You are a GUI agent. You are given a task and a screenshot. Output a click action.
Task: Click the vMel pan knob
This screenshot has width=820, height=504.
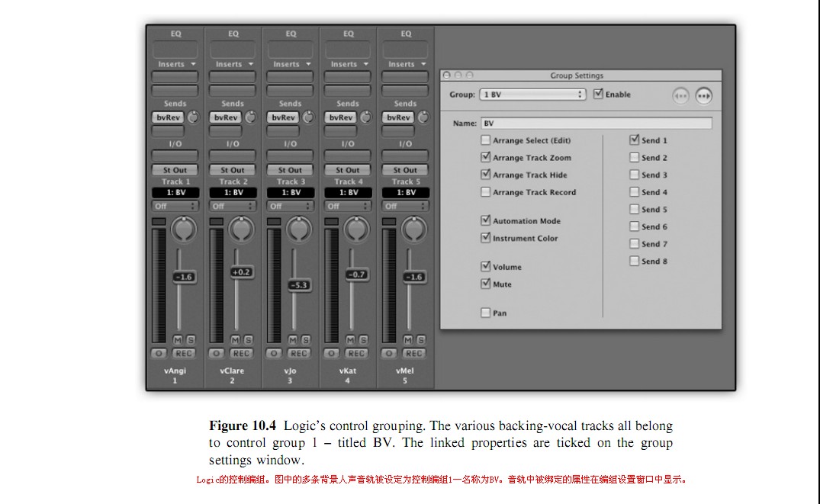[x=413, y=230]
